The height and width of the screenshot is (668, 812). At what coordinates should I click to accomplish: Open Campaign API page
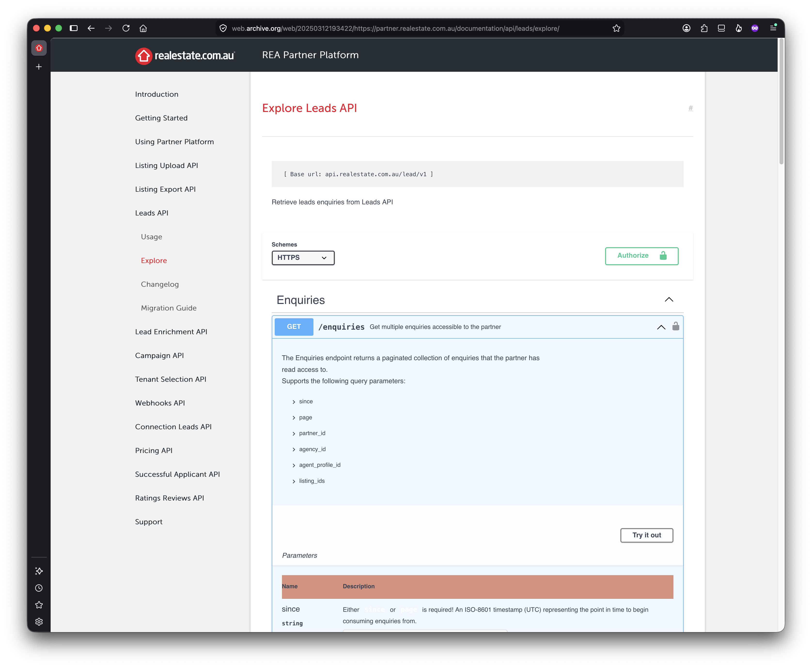159,356
